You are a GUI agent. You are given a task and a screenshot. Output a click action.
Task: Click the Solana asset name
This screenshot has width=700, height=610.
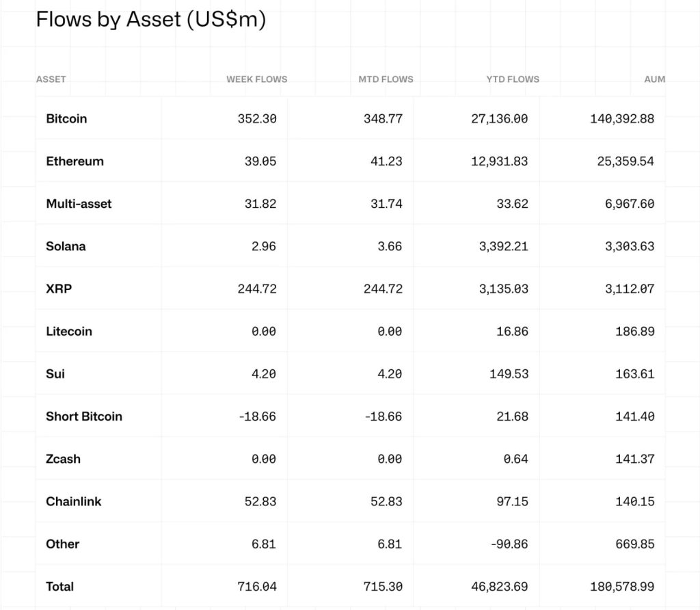point(66,246)
